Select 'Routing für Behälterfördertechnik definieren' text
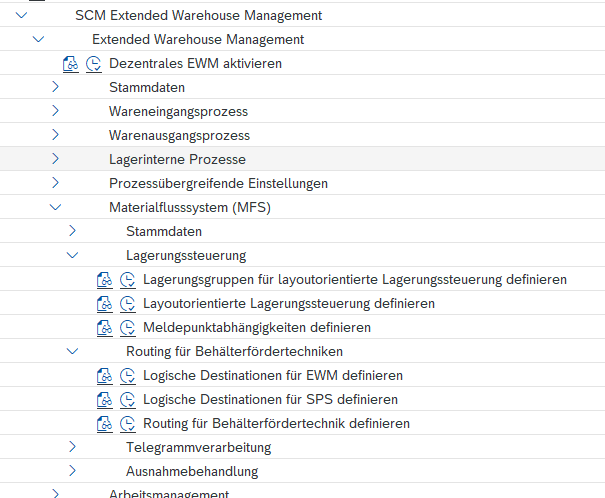This screenshot has height=498, width=605. pos(276,424)
